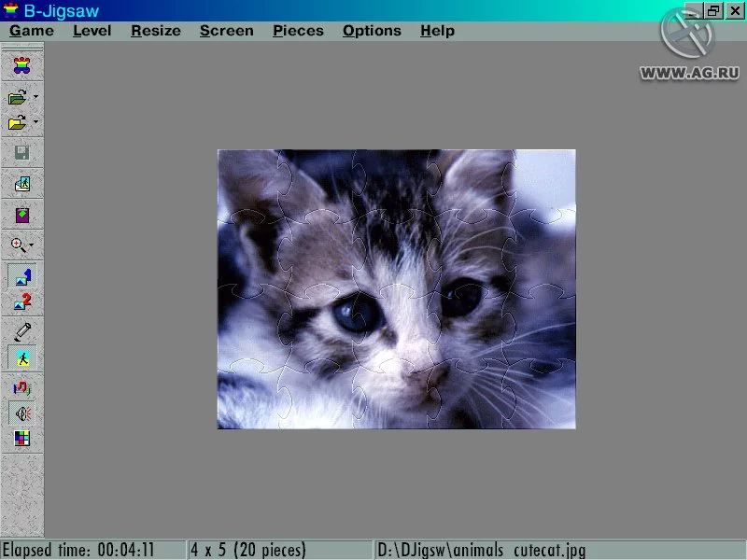Click the pencil eraser toolbar icon

point(21,332)
